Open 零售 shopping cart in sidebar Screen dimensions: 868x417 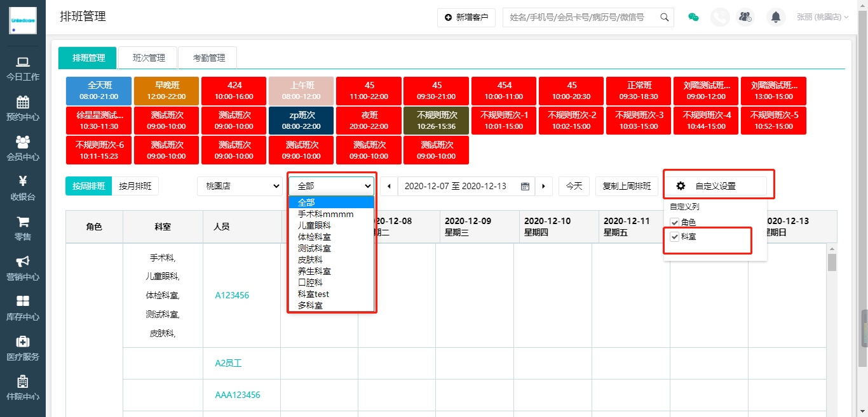pyautogui.click(x=23, y=222)
